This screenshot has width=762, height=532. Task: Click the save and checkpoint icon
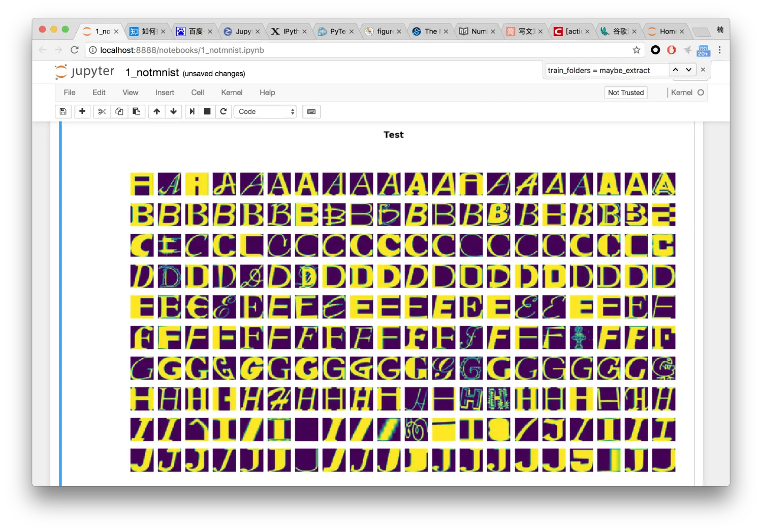[x=63, y=112]
